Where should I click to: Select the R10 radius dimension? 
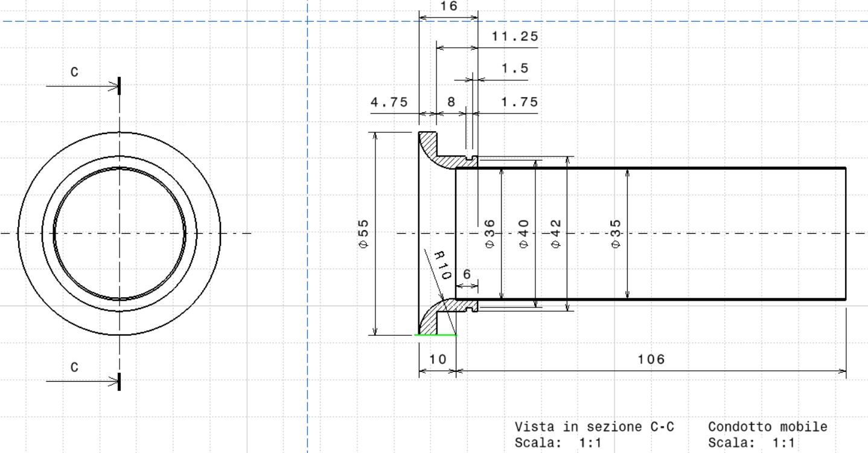pos(440,265)
